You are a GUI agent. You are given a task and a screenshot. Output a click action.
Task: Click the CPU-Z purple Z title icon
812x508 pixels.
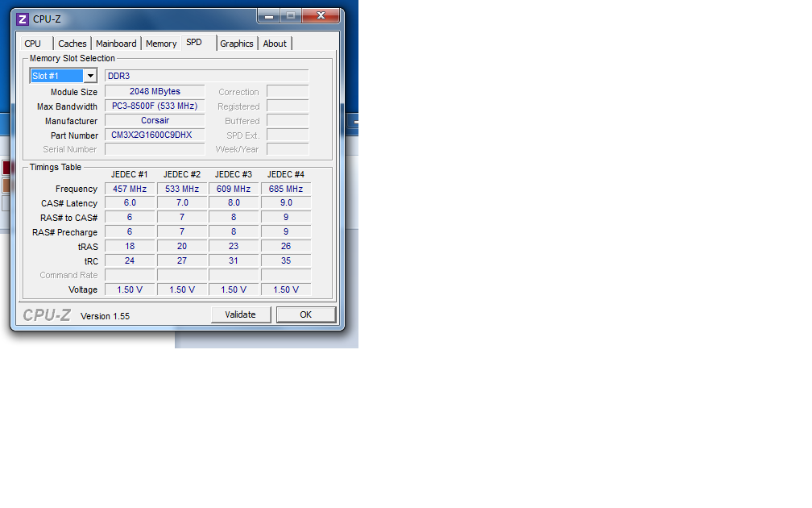(x=23, y=19)
